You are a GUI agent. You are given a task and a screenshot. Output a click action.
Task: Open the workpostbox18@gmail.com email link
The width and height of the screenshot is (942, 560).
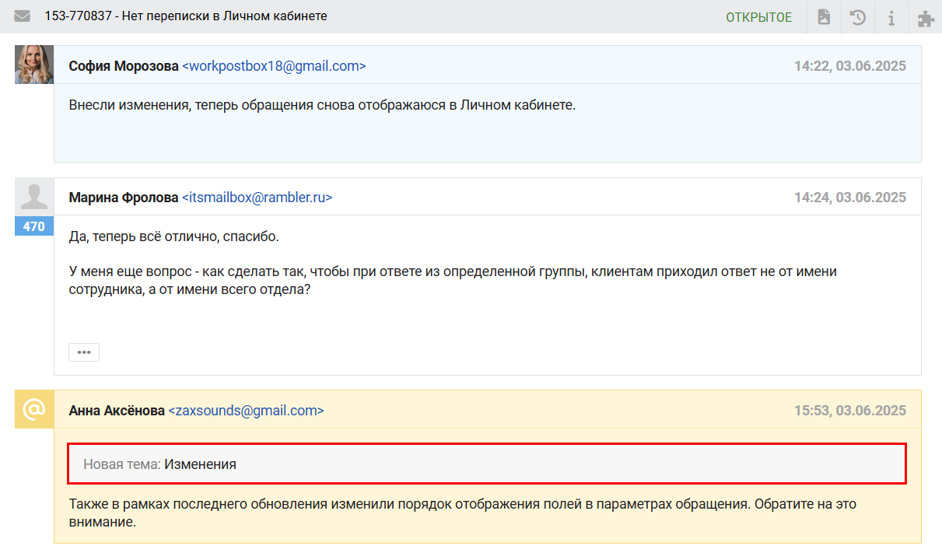pos(274,66)
